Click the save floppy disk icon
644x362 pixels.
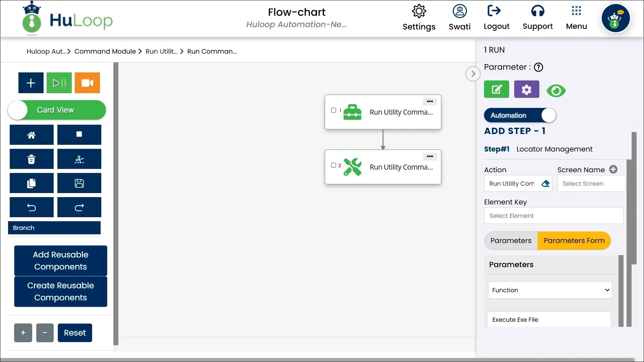tap(79, 183)
